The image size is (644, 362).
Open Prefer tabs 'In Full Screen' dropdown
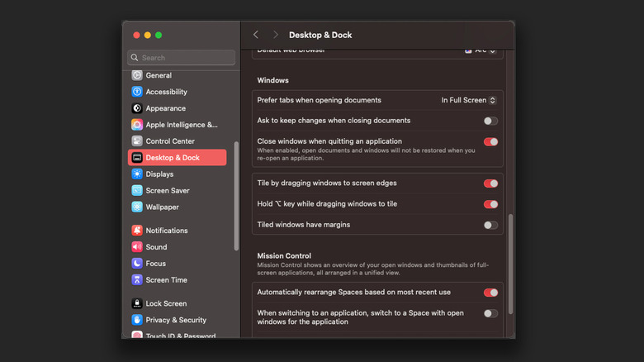pyautogui.click(x=469, y=100)
